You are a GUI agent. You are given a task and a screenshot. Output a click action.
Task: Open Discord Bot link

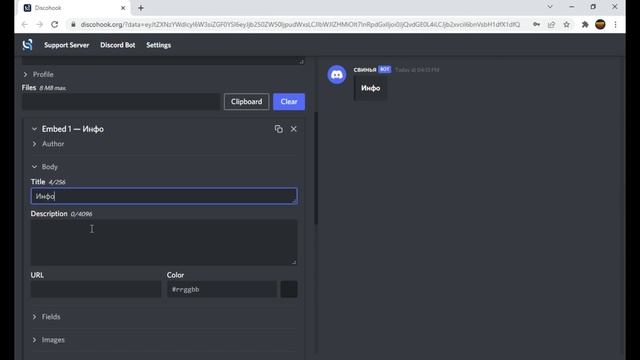118,45
